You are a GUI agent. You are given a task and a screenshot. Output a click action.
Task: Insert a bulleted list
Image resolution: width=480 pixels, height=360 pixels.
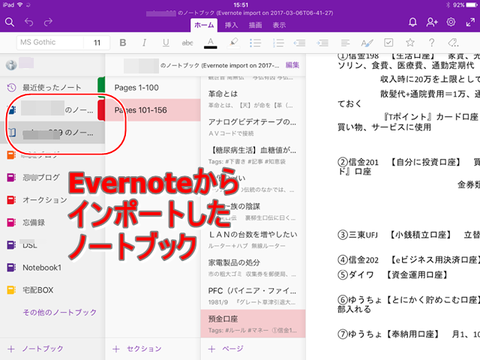pos(255,43)
